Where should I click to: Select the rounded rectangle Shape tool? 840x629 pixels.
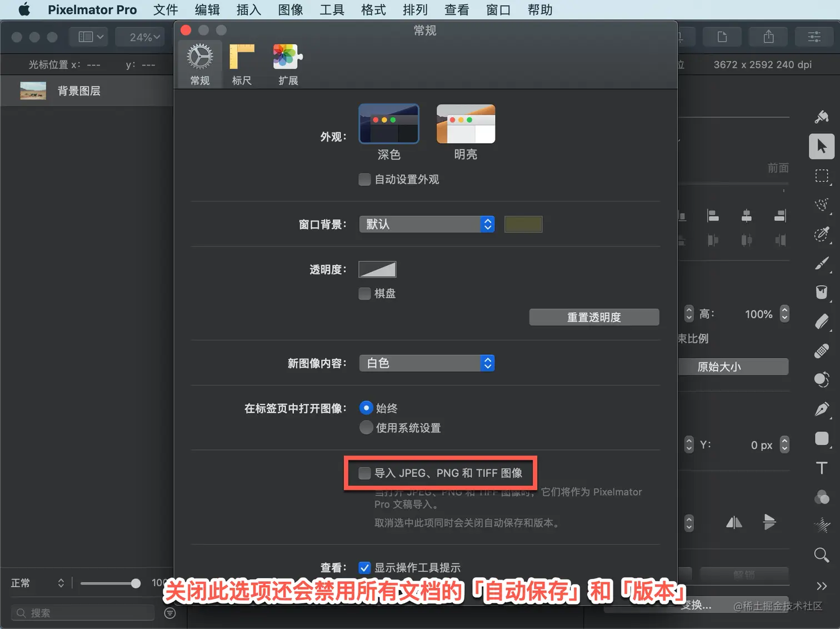pyautogui.click(x=822, y=439)
